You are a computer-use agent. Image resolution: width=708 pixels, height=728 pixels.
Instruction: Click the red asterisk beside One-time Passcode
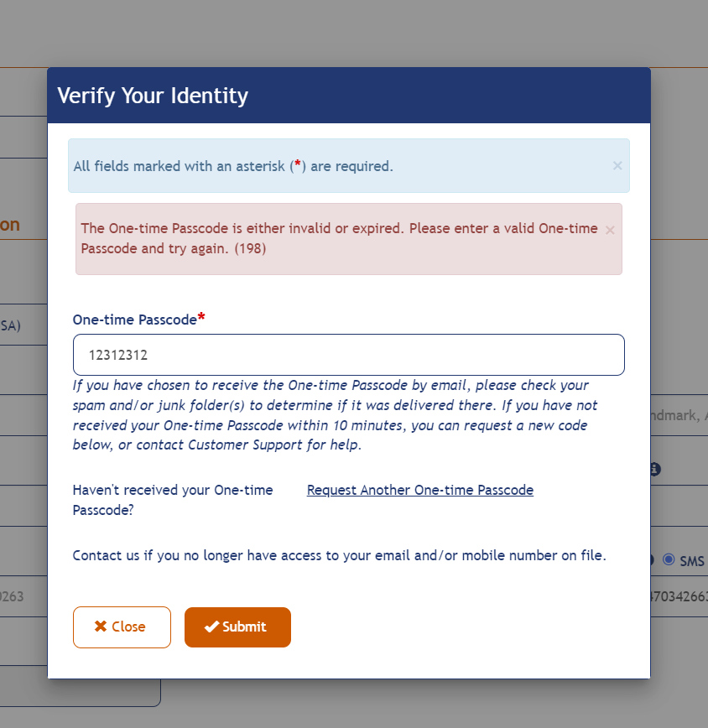tap(201, 319)
